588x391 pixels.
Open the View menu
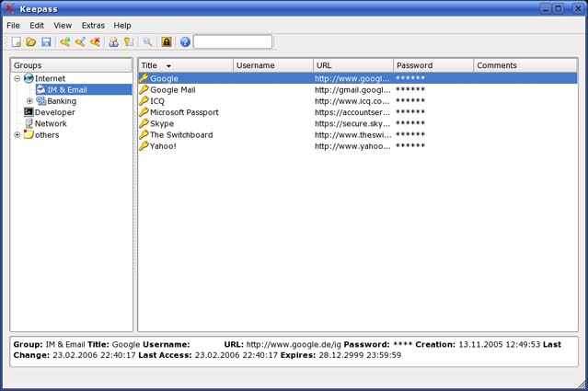click(63, 26)
